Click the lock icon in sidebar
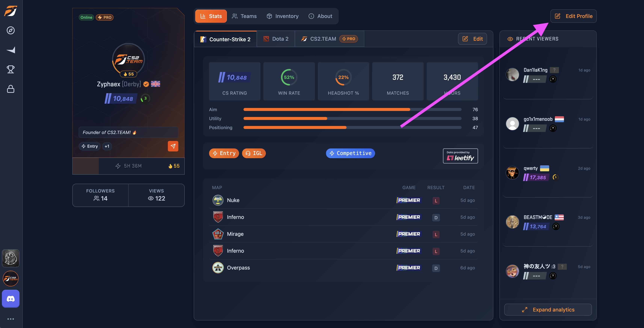The height and width of the screenshot is (328, 644). click(10, 89)
